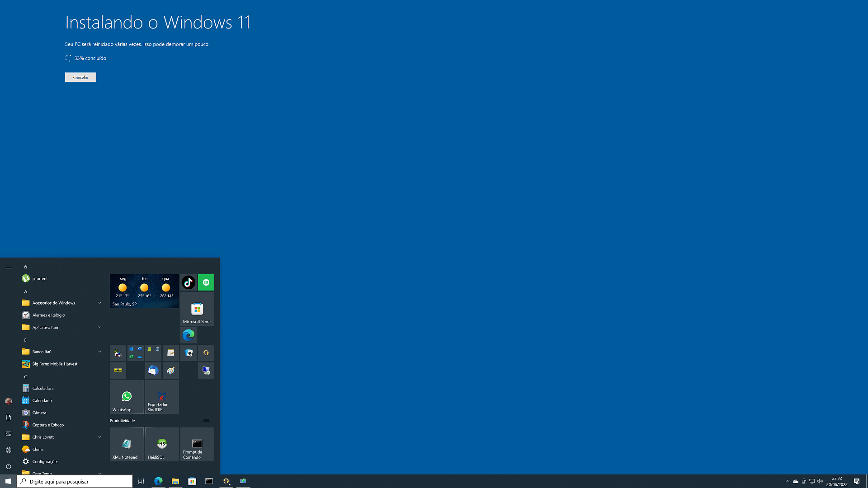Open Calculadora from the app list

(x=43, y=389)
